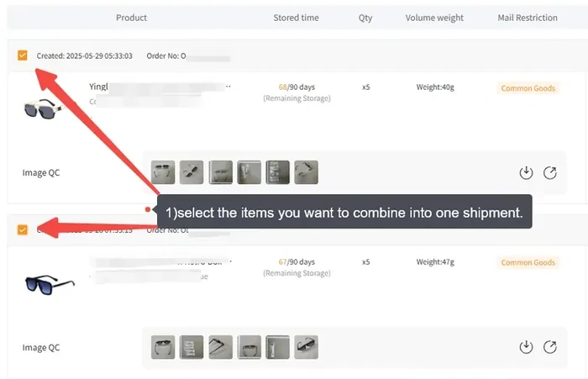Click the Weight:47g value
The width and height of the screenshot is (588, 379).
(435, 262)
